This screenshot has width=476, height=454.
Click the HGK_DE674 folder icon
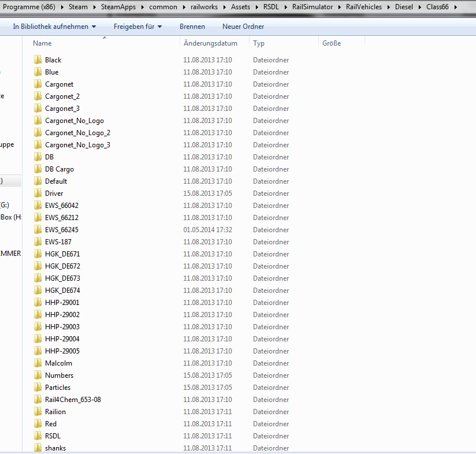[x=38, y=290]
